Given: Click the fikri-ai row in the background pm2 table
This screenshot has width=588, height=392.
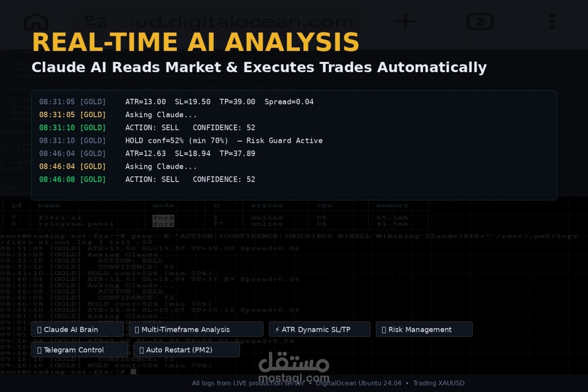Looking at the screenshot, I should pyautogui.click(x=215, y=217).
